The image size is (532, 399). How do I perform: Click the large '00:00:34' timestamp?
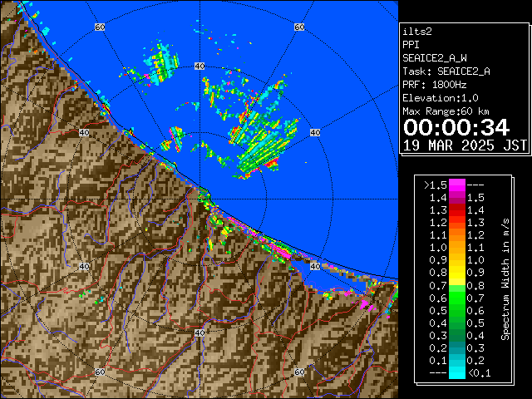click(x=456, y=127)
